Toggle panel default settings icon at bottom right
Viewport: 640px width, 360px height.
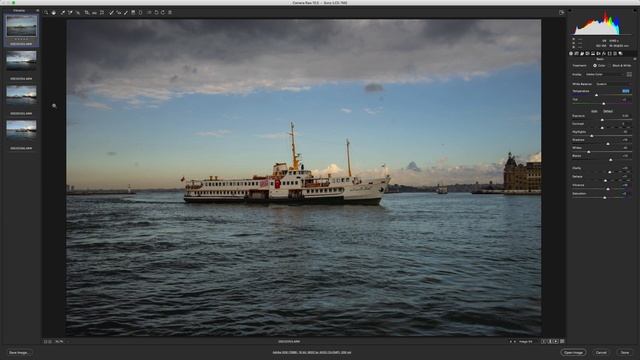click(x=562, y=341)
